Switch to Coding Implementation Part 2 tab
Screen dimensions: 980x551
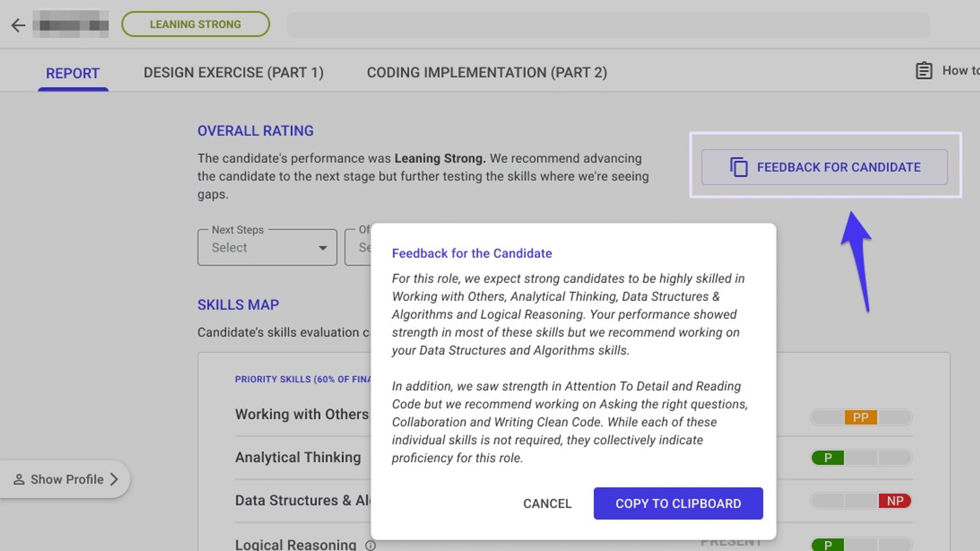(x=487, y=72)
